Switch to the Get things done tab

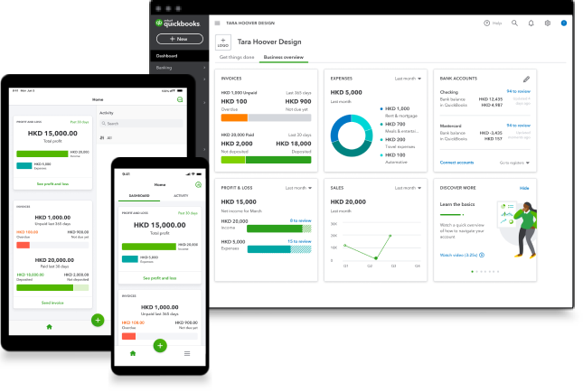pos(237,57)
